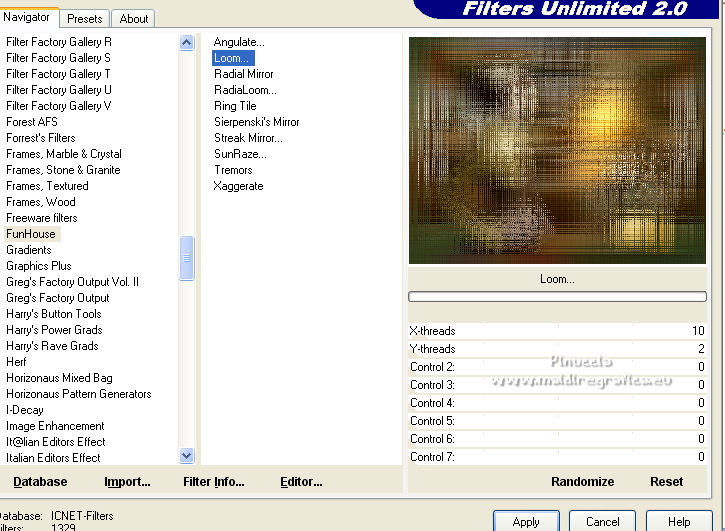This screenshot has width=725, height=531.
Task: Reset the filter controls
Action: [x=666, y=482]
